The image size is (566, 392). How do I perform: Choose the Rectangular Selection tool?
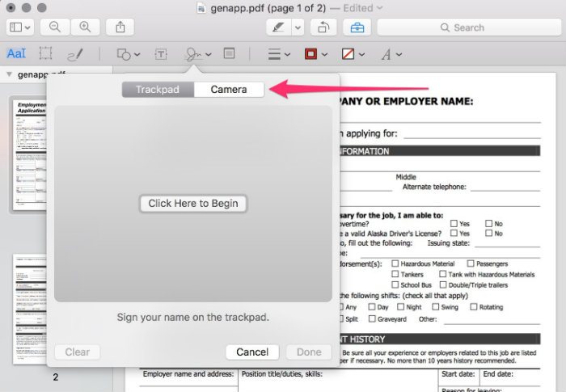pyautogui.click(x=45, y=53)
